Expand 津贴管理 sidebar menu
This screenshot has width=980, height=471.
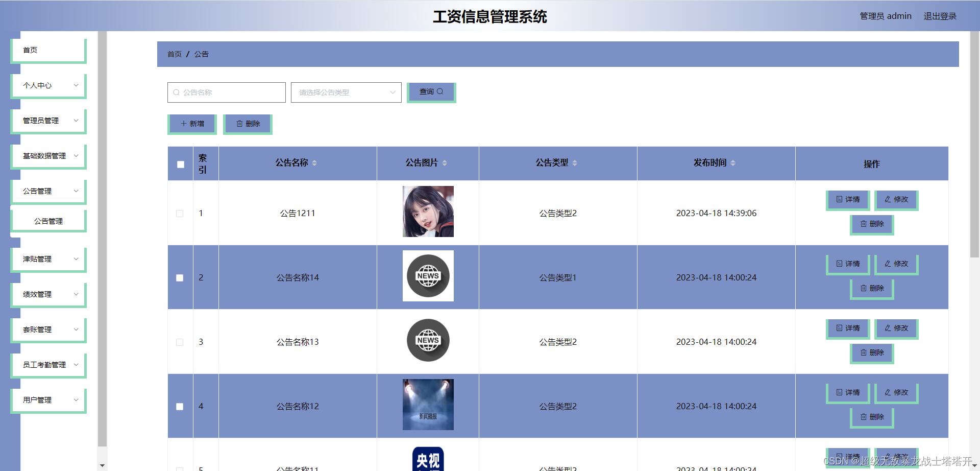(48, 260)
